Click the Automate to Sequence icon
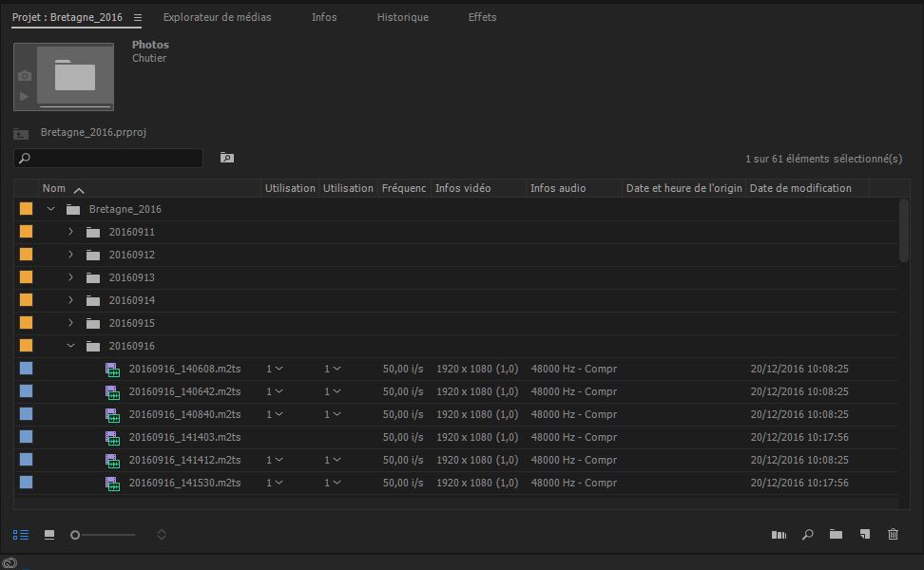The image size is (924, 570). coord(779,535)
